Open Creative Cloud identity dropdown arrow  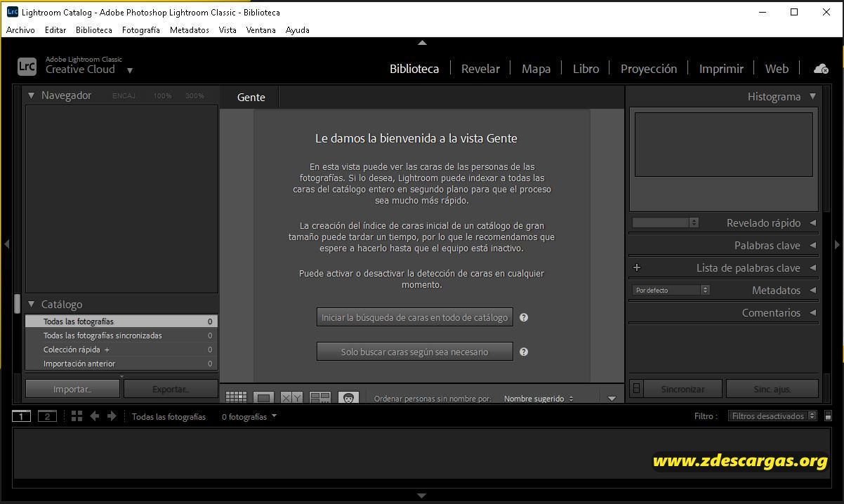[129, 70]
